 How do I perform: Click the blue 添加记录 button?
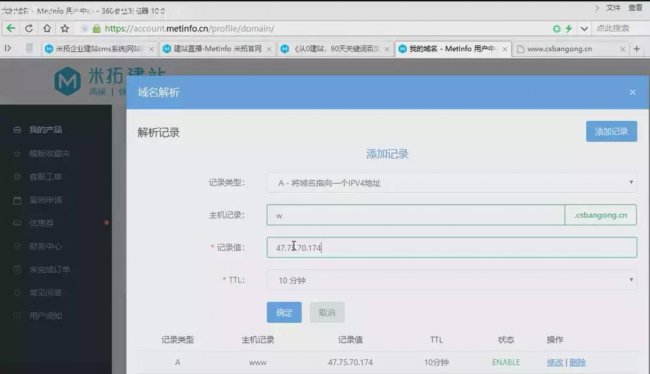611,131
